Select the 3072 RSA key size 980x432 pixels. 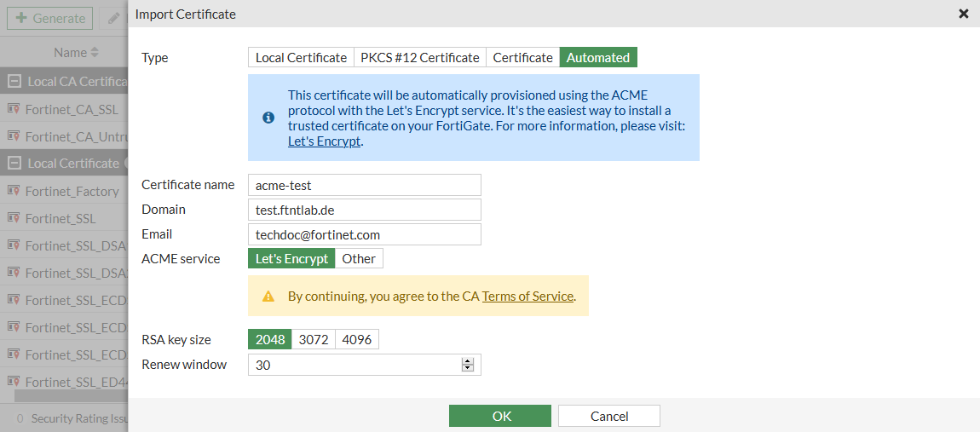pyautogui.click(x=314, y=339)
